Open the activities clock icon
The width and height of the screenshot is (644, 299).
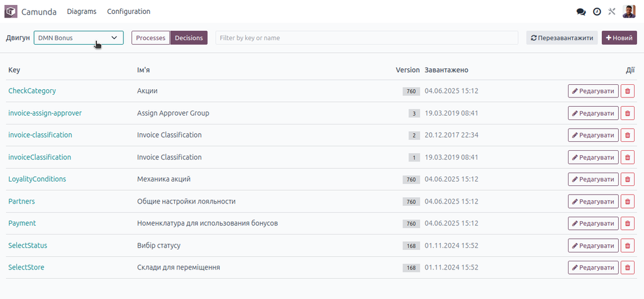597,12
